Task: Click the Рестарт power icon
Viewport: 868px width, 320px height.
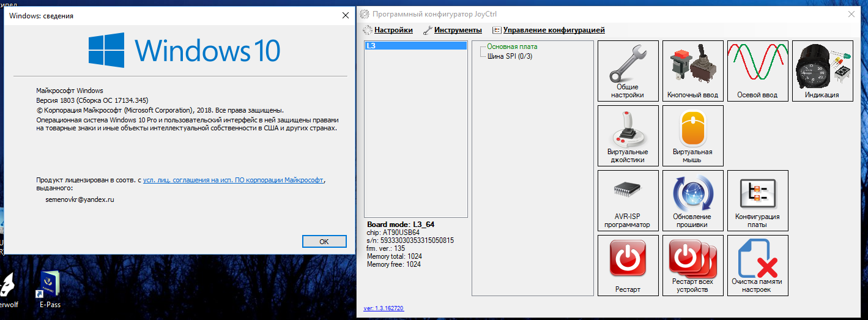Action: 628,266
